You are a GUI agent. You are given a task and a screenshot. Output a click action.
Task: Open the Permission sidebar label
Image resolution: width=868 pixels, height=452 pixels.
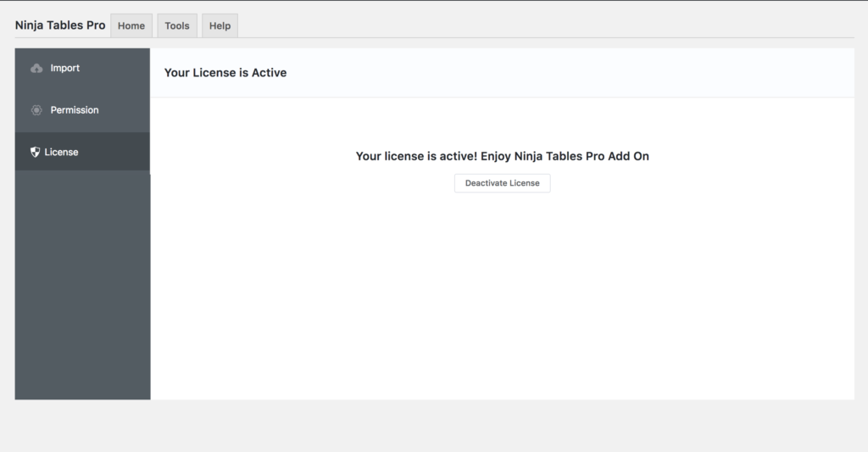(x=75, y=110)
